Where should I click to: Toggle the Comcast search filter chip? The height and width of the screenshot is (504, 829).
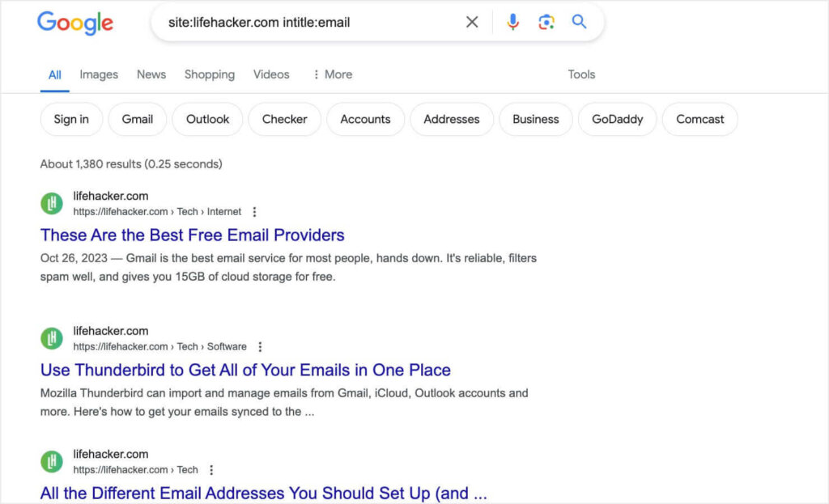699,119
